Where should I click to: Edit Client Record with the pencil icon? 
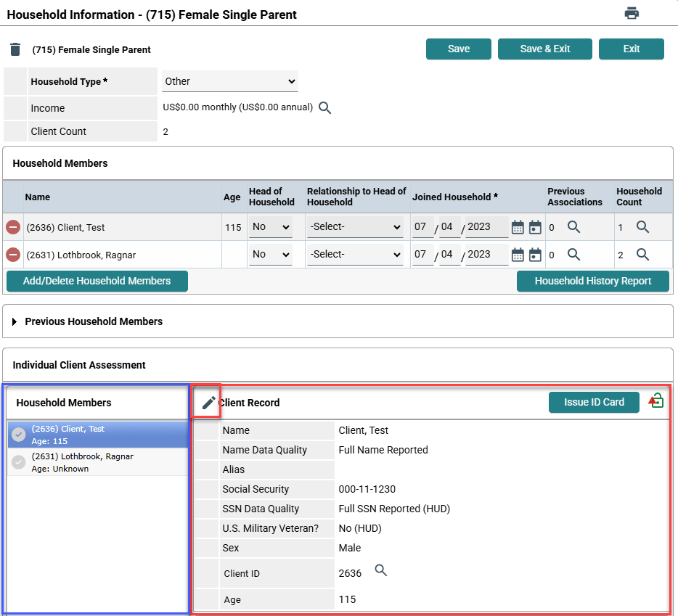tap(209, 403)
